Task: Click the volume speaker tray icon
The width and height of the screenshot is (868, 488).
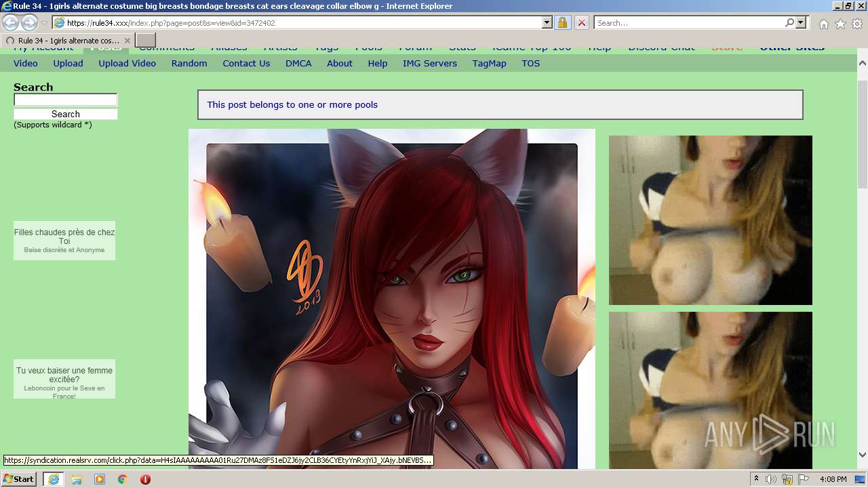Action: tap(771, 479)
